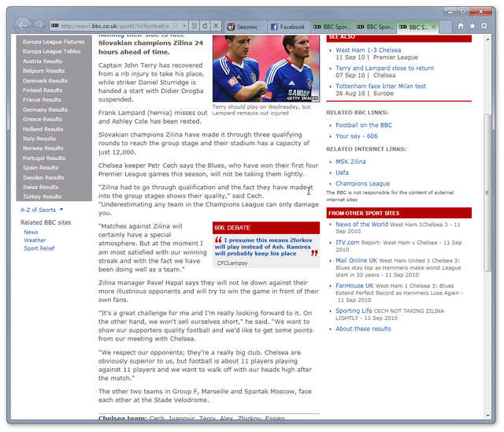
Task: Open the Home page via the house icon
Action: (461, 25)
